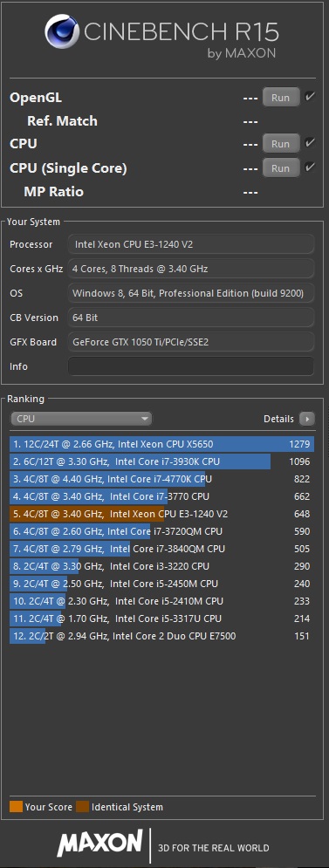Select ranking row Intel Core i7-3720QM
329x868 pixels.
coord(161,531)
